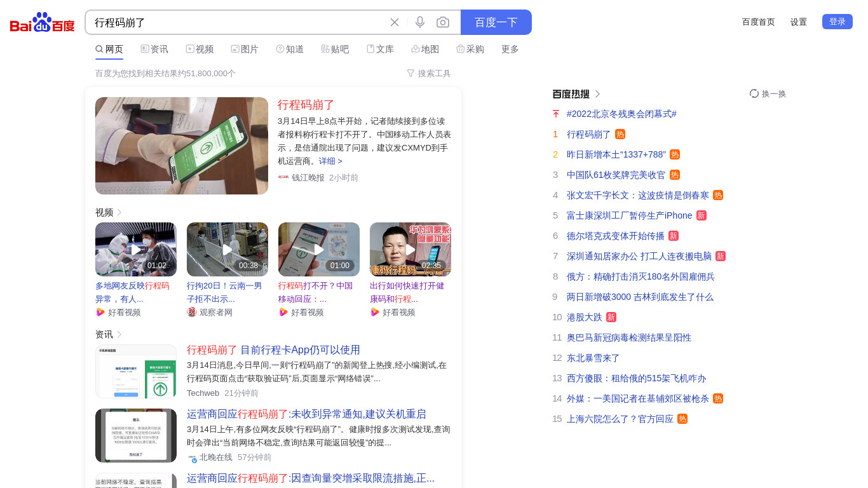Open 百度首页 link
This screenshot has width=868, height=488.
pos(759,22)
